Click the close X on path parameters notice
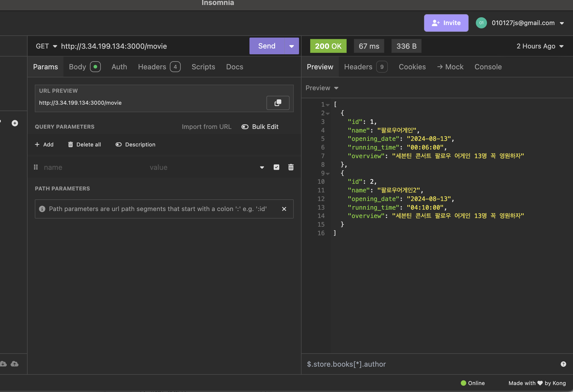The width and height of the screenshot is (573, 392). (284, 209)
